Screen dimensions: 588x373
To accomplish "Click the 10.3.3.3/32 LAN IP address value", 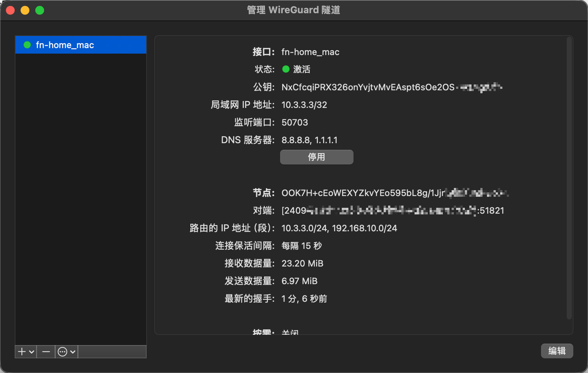I will pyautogui.click(x=304, y=105).
